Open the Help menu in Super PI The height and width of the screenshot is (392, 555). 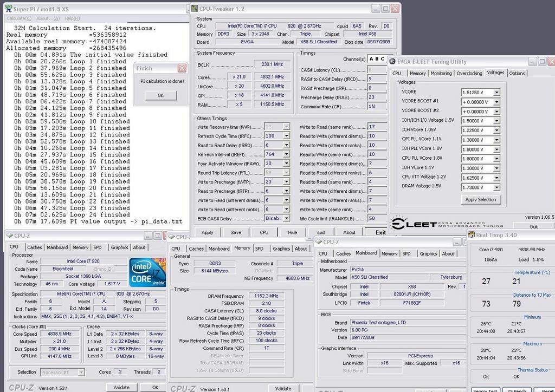tap(72, 18)
